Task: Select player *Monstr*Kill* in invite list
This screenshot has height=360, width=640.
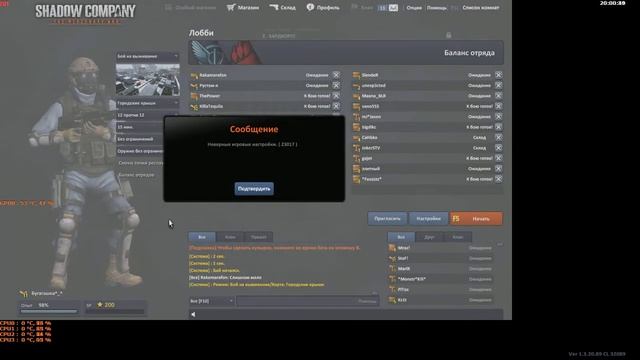Action: 440,279
